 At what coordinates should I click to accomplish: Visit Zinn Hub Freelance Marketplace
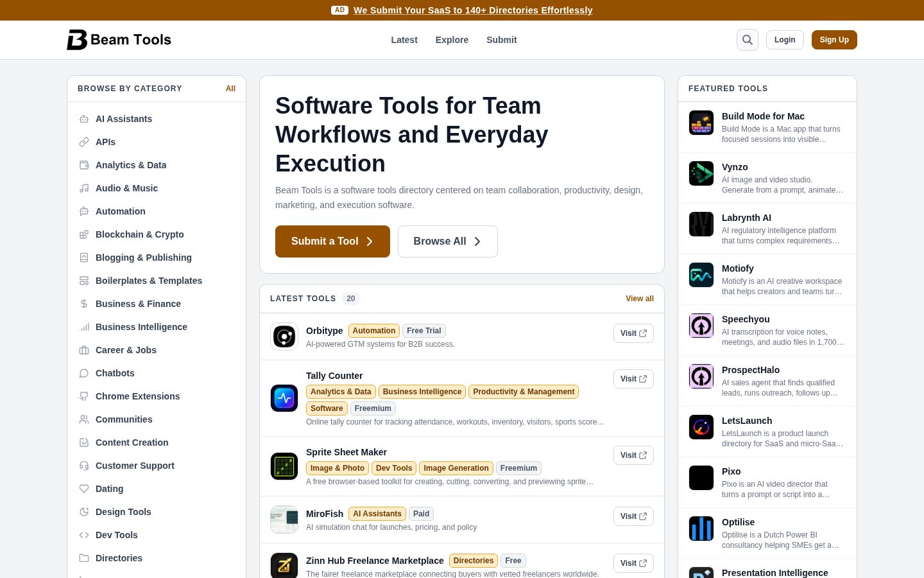pos(633,563)
